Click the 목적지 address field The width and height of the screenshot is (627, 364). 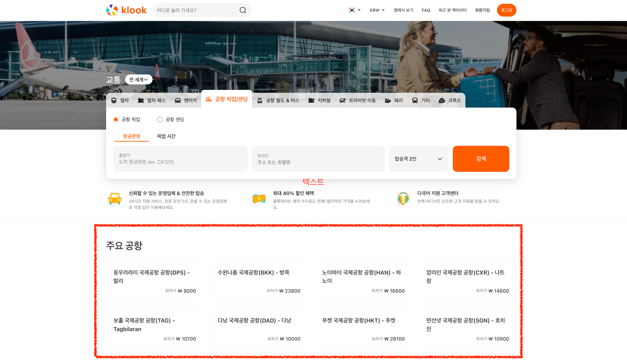pyautogui.click(x=318, y=159)
